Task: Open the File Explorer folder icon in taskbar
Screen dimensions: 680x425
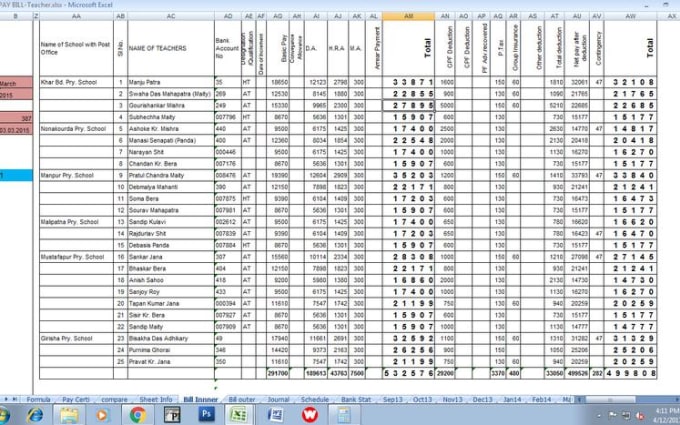Action: [69, 415]
